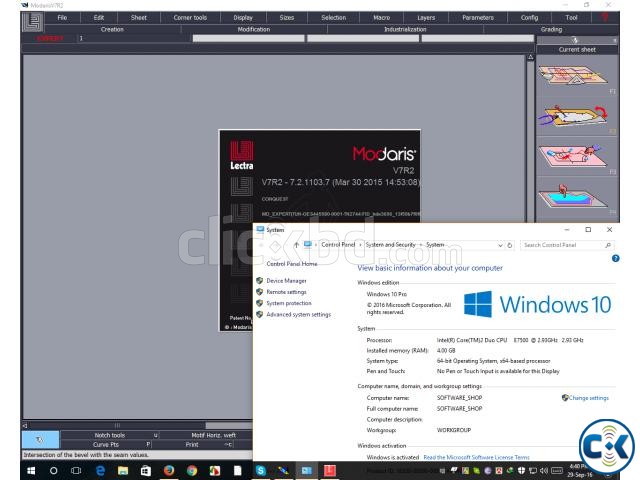Open the Corner tools menu
The width and height of the screenshot is (640, 480).
pos(190,18)
